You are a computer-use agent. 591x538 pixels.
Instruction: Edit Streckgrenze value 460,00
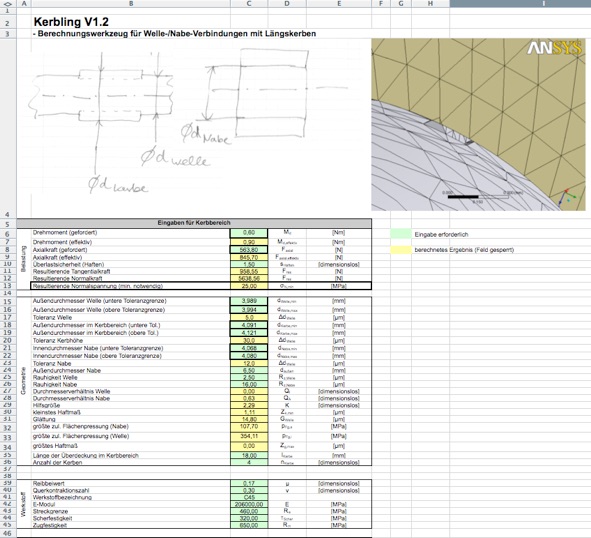coord(249,512)
